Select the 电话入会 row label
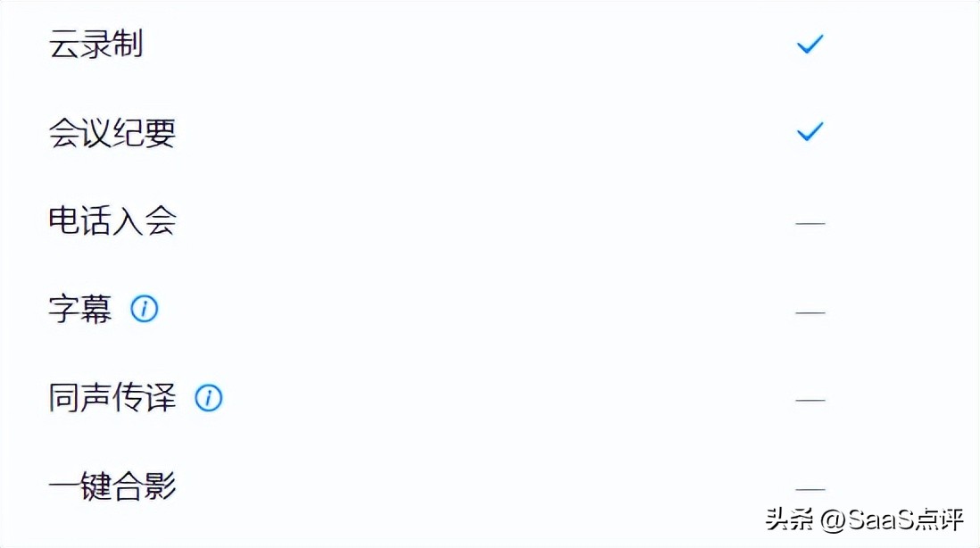The height and width of the screenshot is (548, 980). (x=112, y=220)
